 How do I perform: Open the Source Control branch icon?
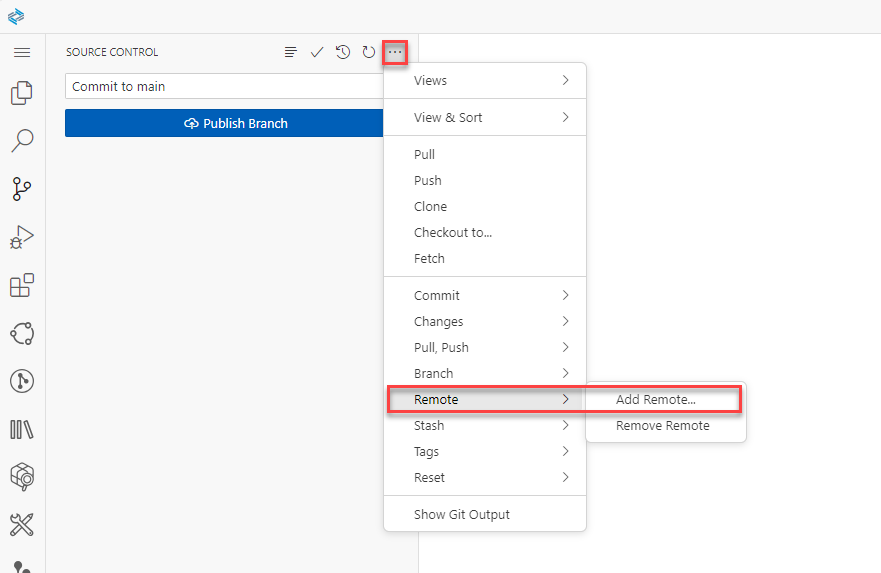pos(22,189)
